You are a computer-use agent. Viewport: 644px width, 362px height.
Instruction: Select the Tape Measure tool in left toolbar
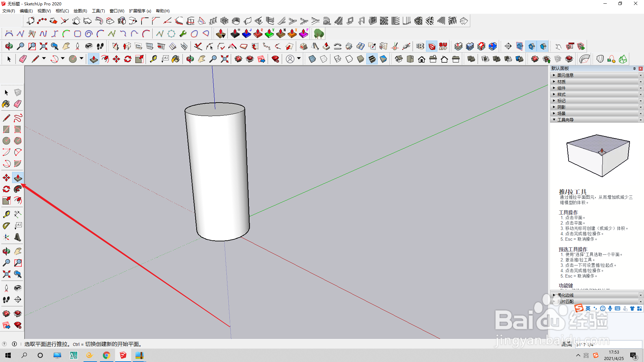pyautogui.click(x=6, y=214)
